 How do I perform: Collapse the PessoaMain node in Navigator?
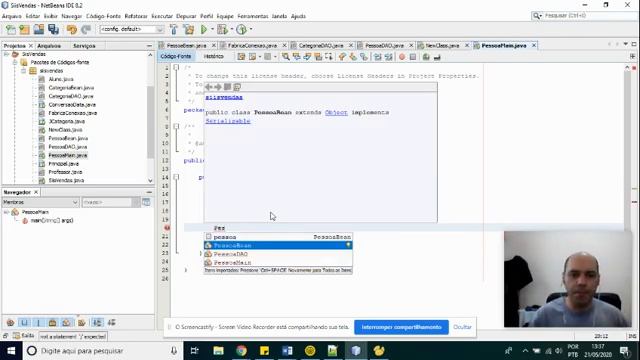click(6, 212)
